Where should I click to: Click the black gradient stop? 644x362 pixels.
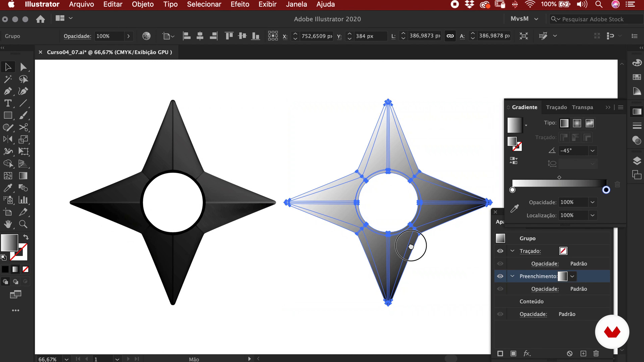point(606,190)
